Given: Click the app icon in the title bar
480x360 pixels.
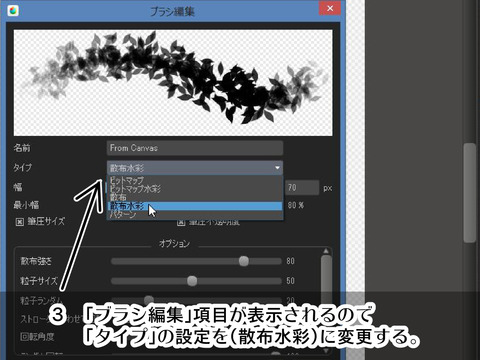Looking at the screenshot, I should (x=13, y=10).
